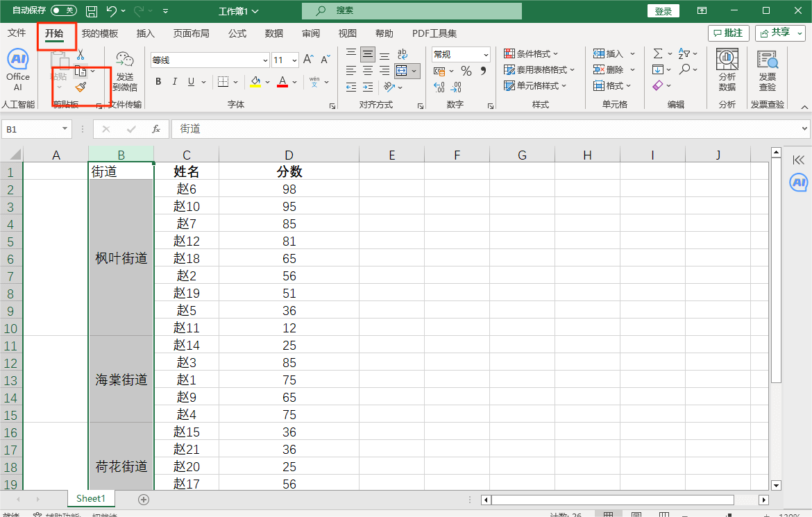Viewport: 812px width, 517px height.
Task: Click the Cut scissors icon
Action: pos(81,55)
